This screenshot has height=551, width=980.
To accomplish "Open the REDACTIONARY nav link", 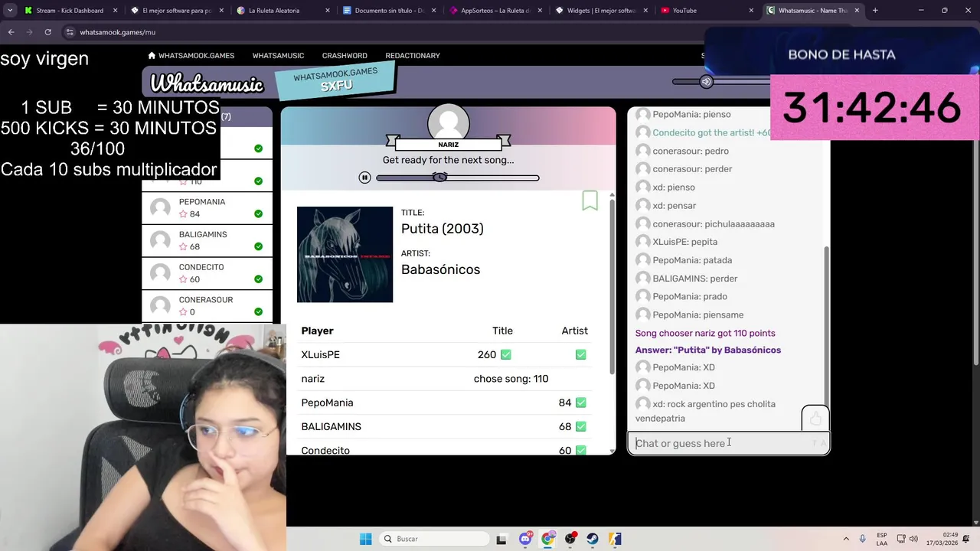I will [x=413, y=56].
